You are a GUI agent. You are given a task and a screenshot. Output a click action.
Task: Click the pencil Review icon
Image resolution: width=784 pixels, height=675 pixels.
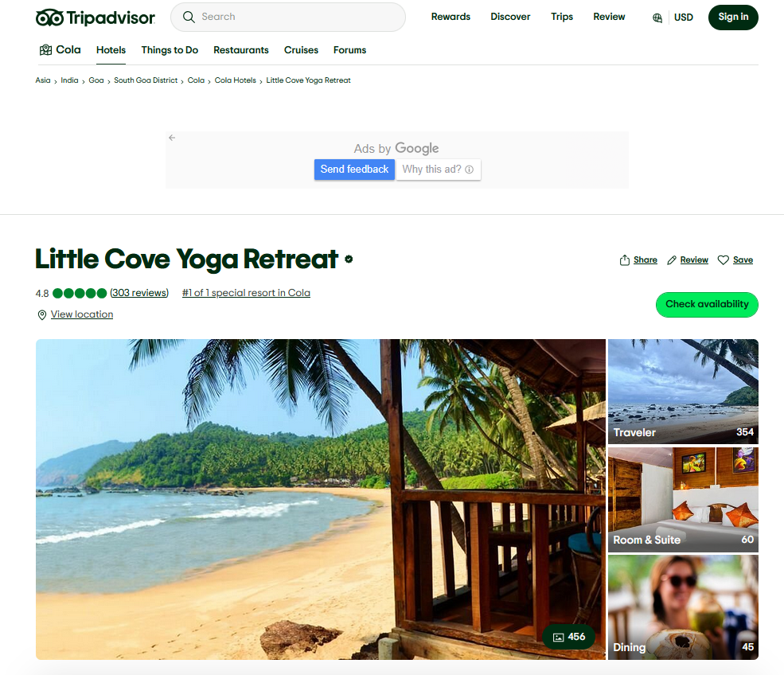(672, 260)
